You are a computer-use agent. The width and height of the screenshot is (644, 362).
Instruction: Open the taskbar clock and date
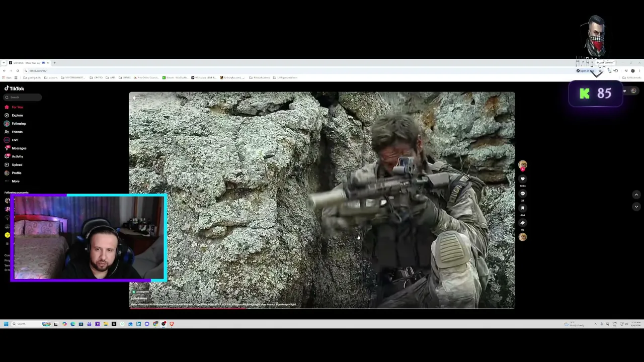pyautogui.click(x=635, y=324)
